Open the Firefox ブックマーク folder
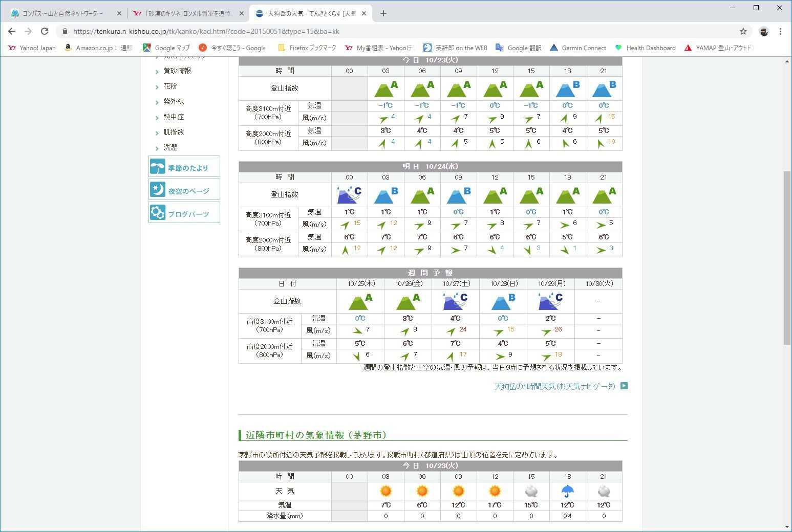This screenshot has height=532, width=792. pos(307,48)
